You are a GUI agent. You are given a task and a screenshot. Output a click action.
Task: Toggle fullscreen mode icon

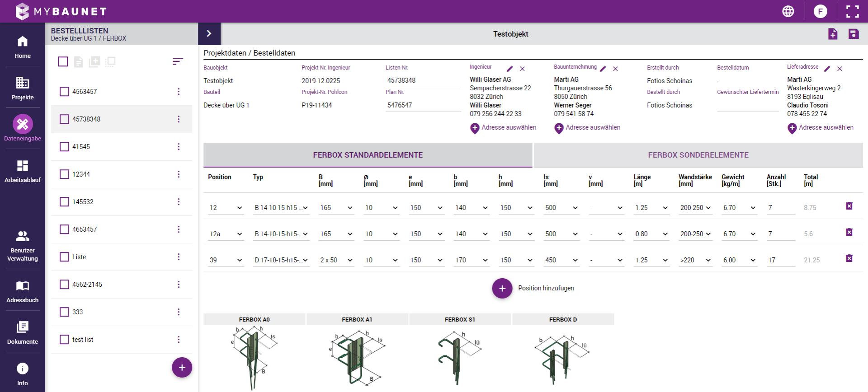click(x=852, y=11)
